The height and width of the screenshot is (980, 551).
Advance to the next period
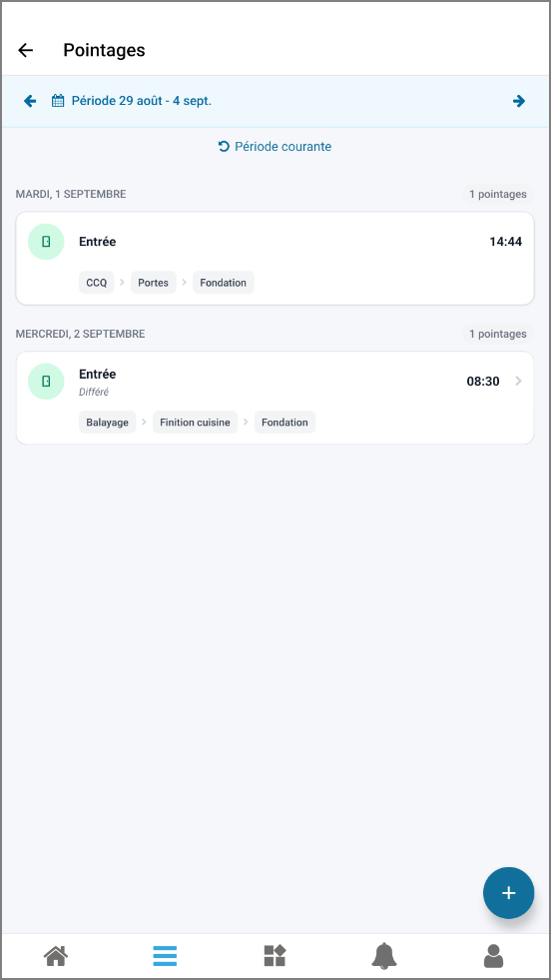pos(519,101)
